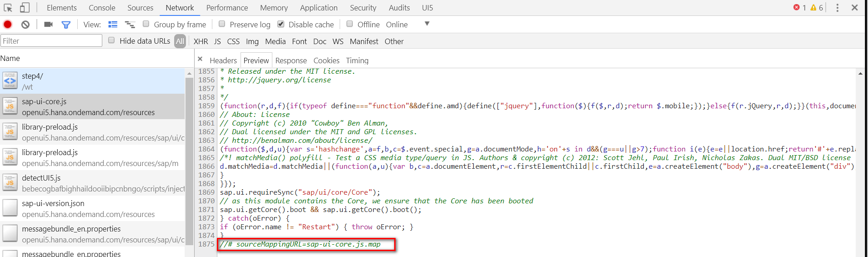Switch to the Performance tab

tap(227, 8)
